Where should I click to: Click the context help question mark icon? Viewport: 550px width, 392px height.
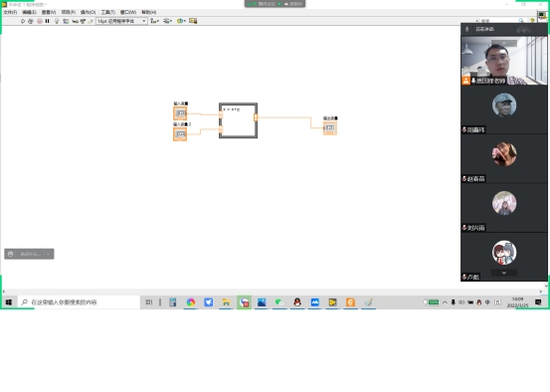532,21
